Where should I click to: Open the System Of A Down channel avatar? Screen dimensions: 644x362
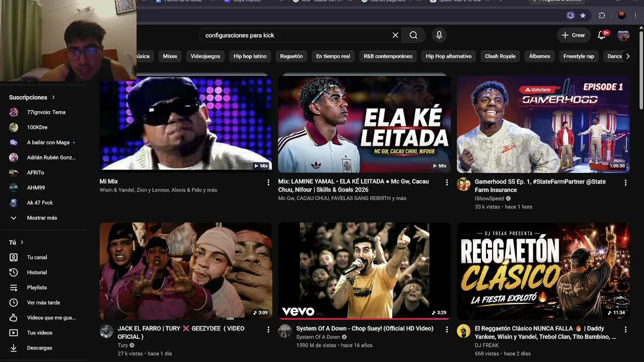tap(285, 331)
